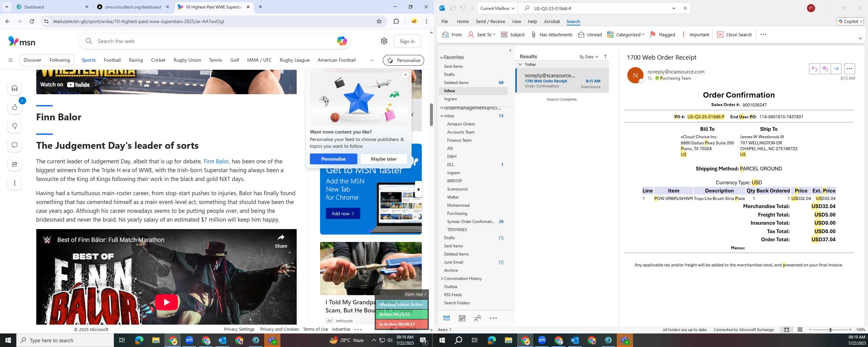Expand the Outlook ribbon chevron
Viewport: 868px width, 347px height.
click(860, 38)
